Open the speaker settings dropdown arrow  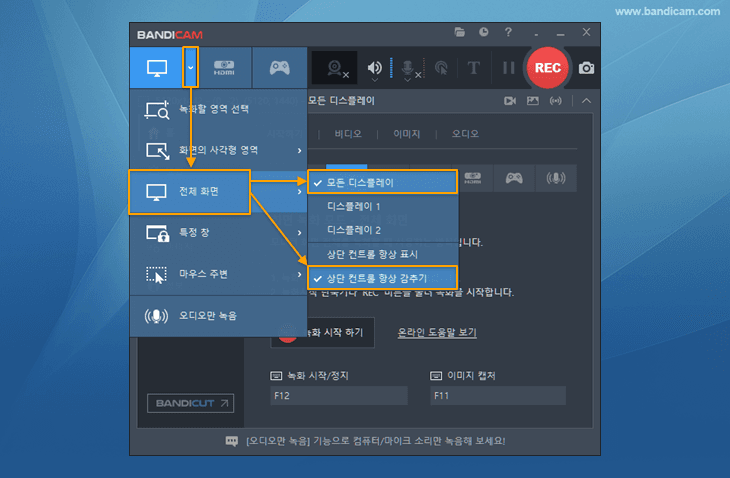(x=374, y=80)
